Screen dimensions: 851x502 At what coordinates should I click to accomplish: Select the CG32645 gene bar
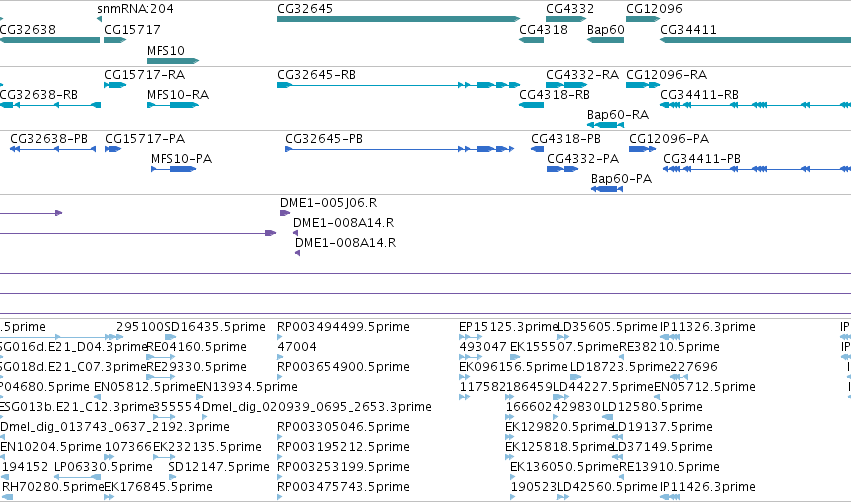tap(398, 19)
